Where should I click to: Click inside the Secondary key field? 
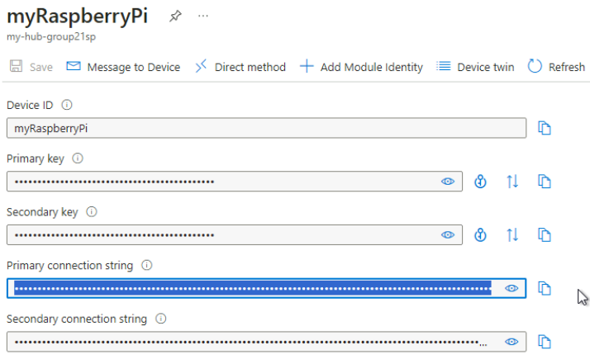point(235,234)
